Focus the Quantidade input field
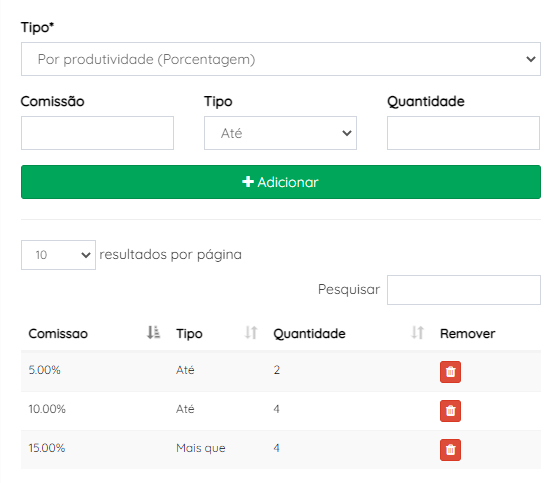The image size is (558, 483). 463,133
